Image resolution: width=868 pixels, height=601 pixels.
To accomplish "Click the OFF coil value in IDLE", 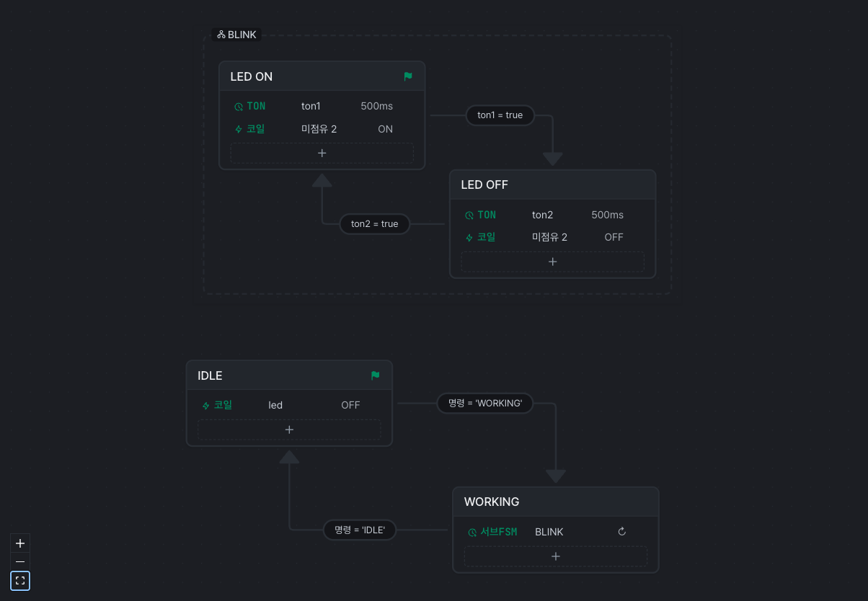I will pyautogui.click(x=350, y=405).
